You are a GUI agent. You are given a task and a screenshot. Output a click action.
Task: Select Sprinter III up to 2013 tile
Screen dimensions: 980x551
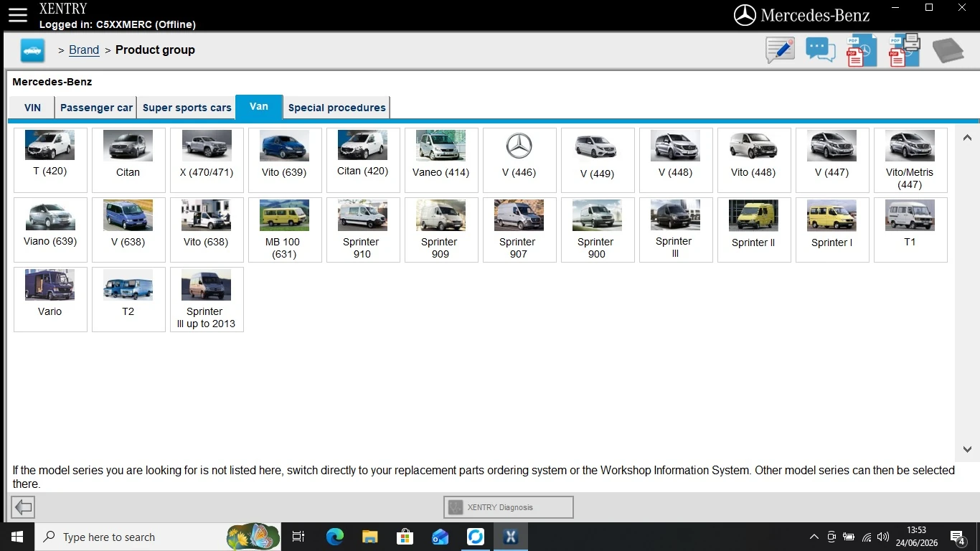pyautogui.click(x=207, y=299)
